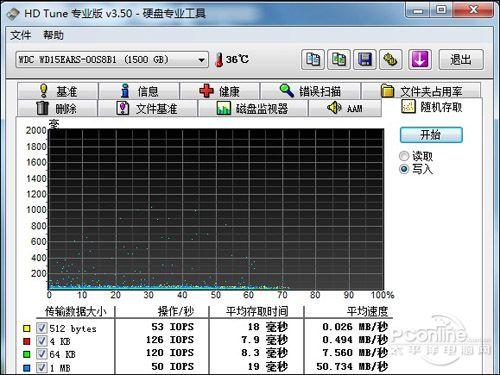Open options via the wrench icon

(x=390, y=60)
